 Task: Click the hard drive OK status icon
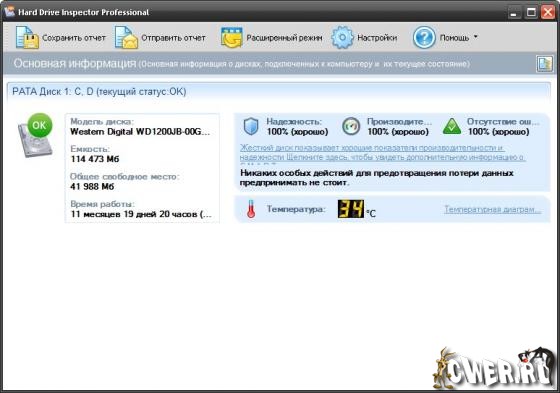pos(36,135)
